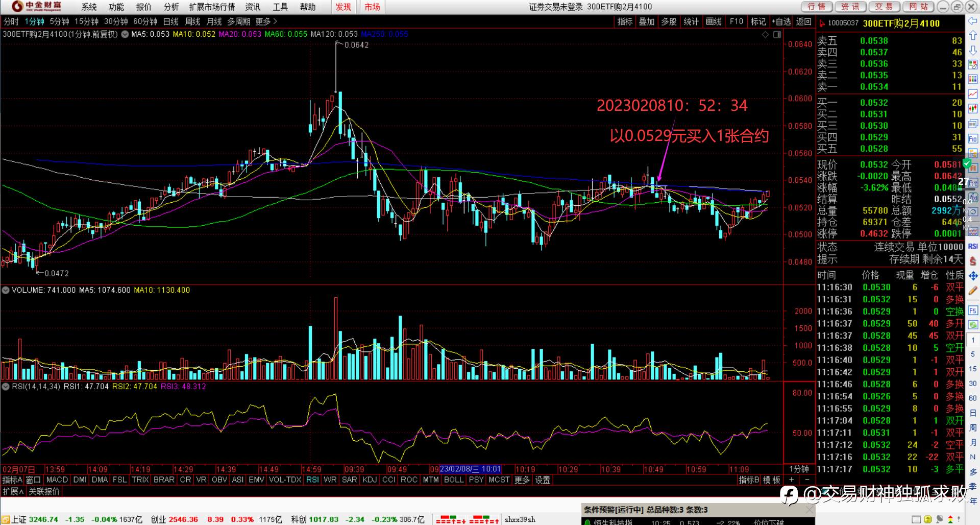Toggle the RSI indicator panel collapse circle
Image resolution: width=980 pixels, height=525 pixels.
click(6, 387)
